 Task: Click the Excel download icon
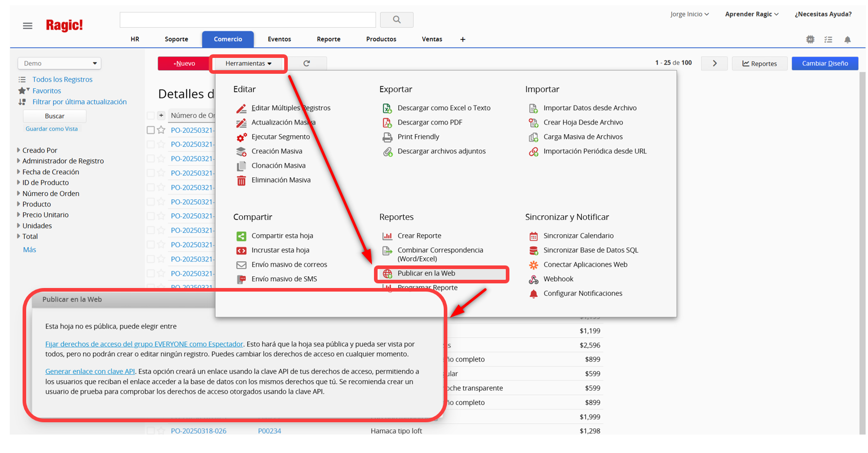coord(387,108)
